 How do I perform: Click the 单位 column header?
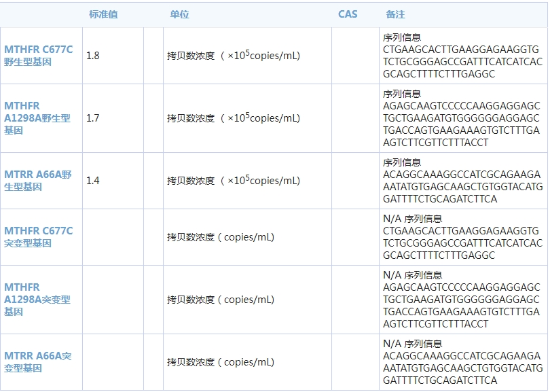coord(179,14)
